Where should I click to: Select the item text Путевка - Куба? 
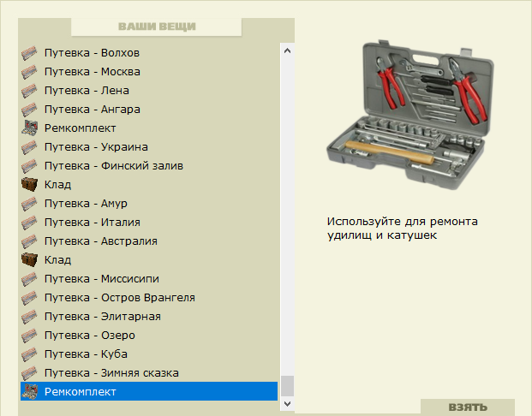[86, 354]
